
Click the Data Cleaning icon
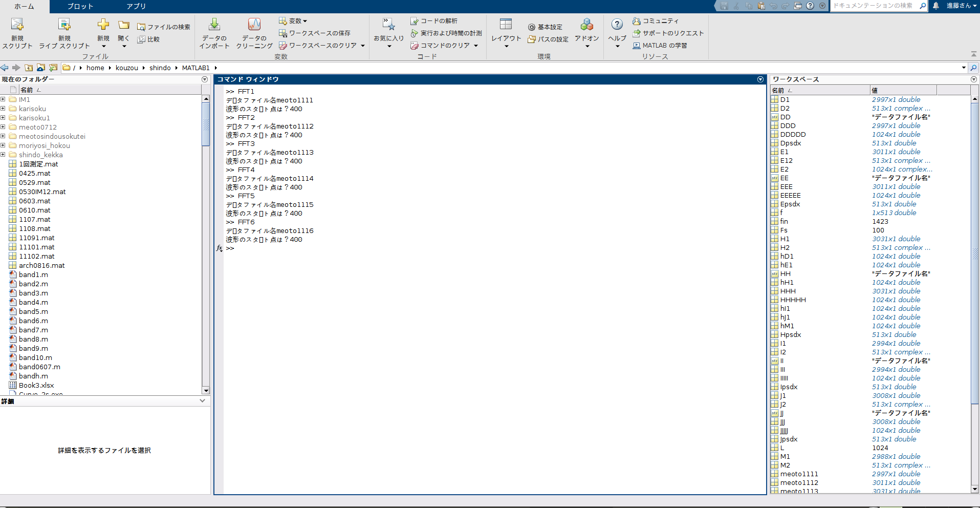pyautogui.click(x=254, y=25)
